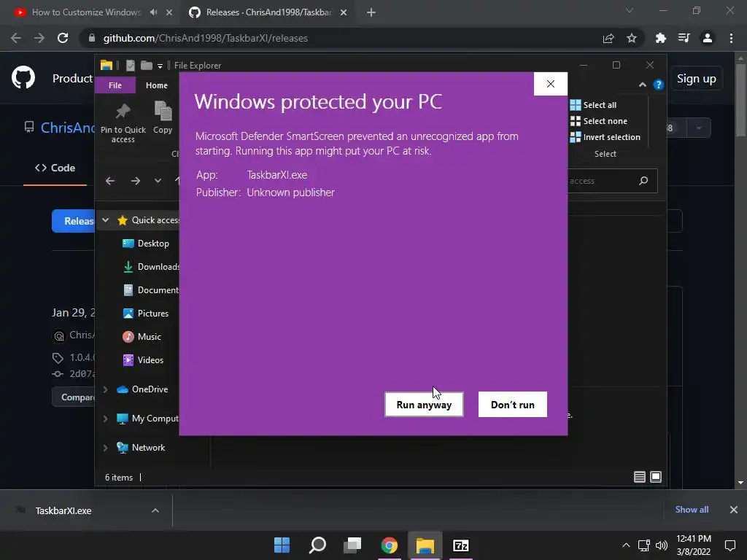
Task: Show hidden tray icons chevron
Action: [x=626, y=545]
